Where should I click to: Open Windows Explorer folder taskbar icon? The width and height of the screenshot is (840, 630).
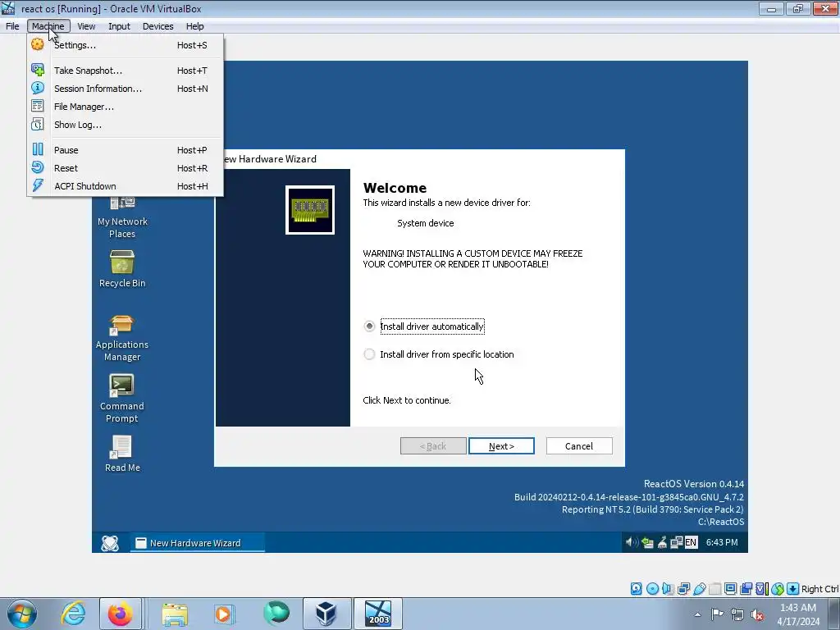[175, 614]
